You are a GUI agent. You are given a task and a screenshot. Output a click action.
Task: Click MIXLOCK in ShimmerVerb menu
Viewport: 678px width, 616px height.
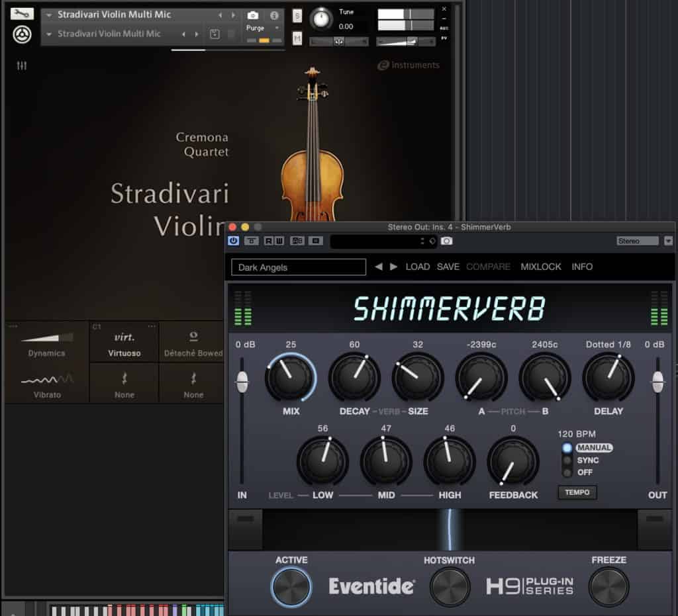[541, 267]
